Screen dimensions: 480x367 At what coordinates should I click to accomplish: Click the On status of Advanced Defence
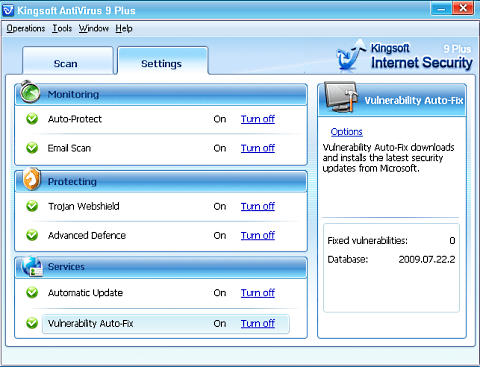point(220,235)
